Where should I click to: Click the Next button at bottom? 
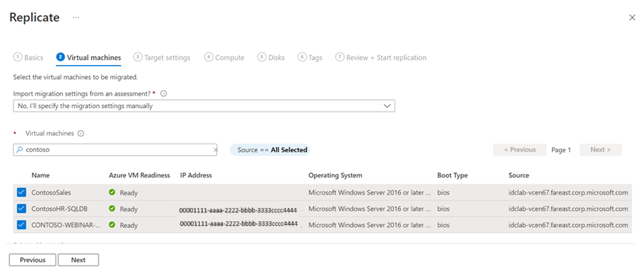coord(78,260)
